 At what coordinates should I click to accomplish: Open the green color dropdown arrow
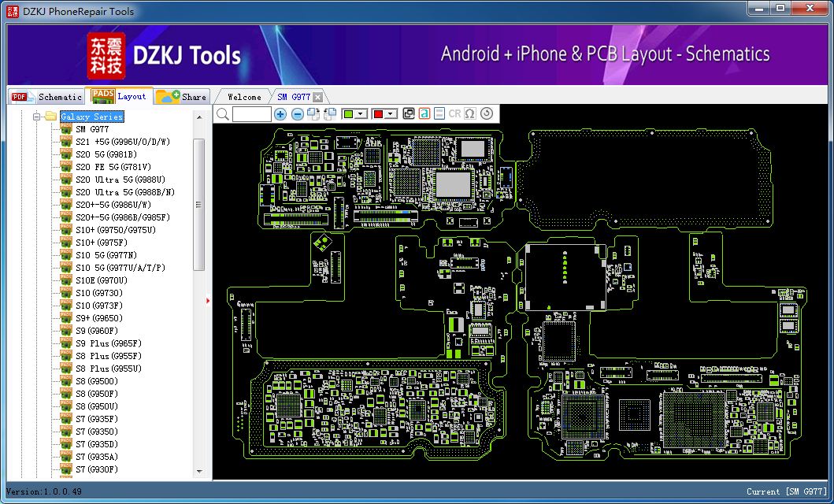pos(361,114)
